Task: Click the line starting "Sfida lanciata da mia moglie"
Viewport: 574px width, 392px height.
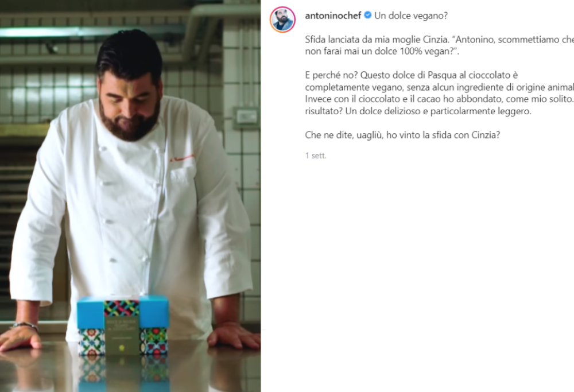Action: tap(439, 40)
